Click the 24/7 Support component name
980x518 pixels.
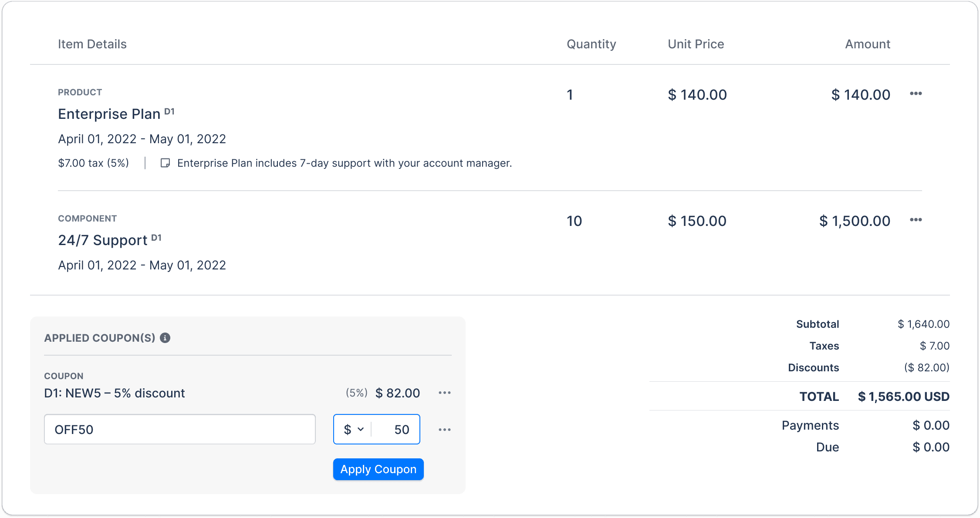(x=103, y=240)
